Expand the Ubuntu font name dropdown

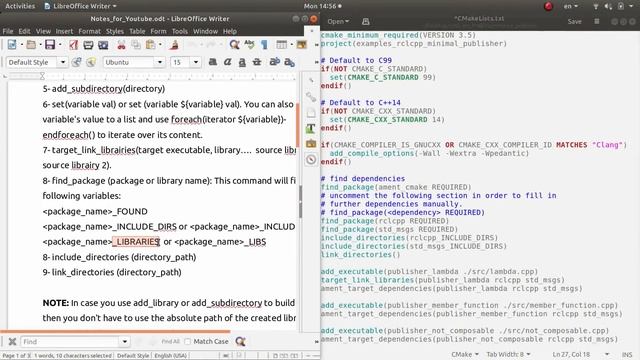coord(160,62)
